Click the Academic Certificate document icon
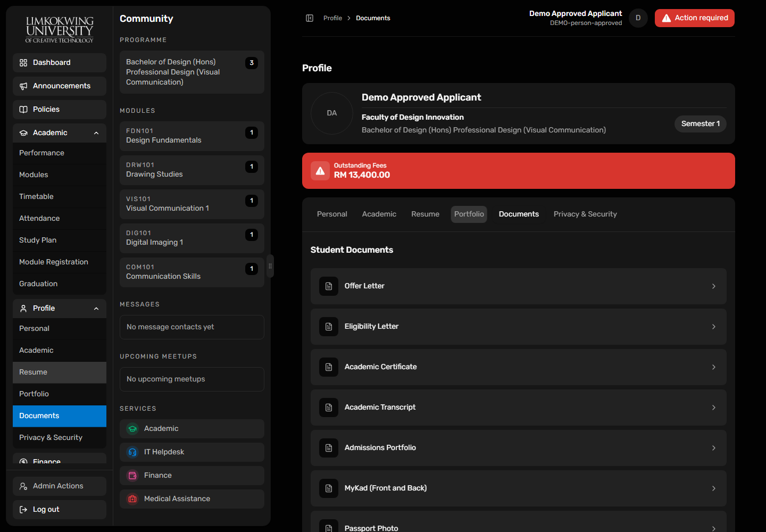 coord(329,367)
